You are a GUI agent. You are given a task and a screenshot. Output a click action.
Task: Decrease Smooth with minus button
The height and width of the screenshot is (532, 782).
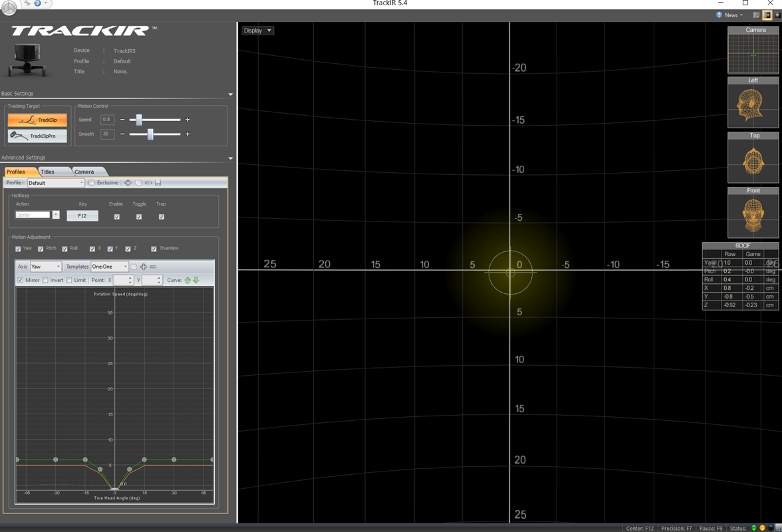pyautogui.click(x=122, y=134)
